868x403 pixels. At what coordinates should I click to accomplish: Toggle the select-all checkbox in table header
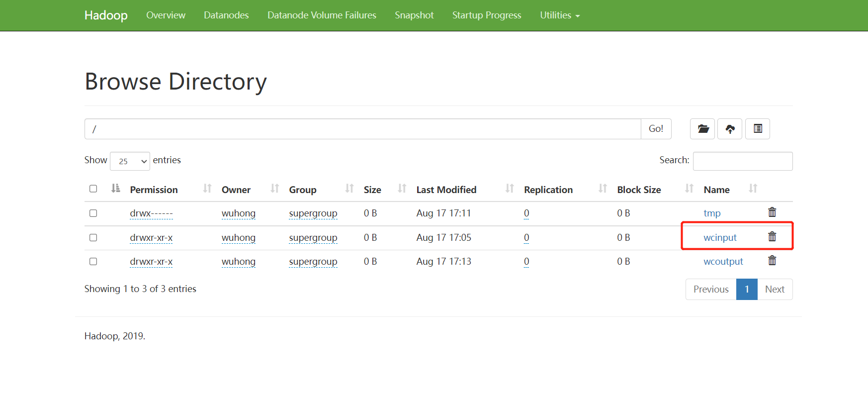pos(93,189)
